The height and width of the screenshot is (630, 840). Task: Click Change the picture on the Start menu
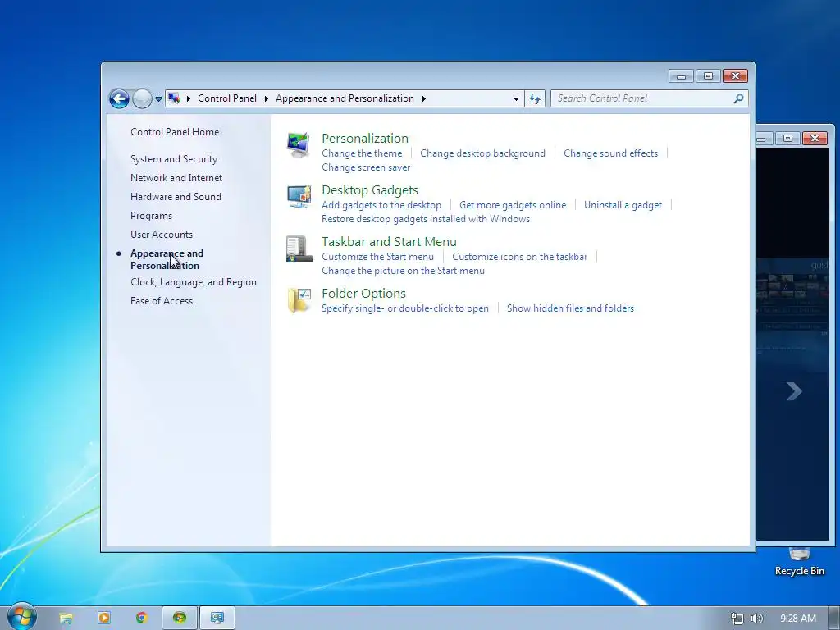tap(403, 271)
